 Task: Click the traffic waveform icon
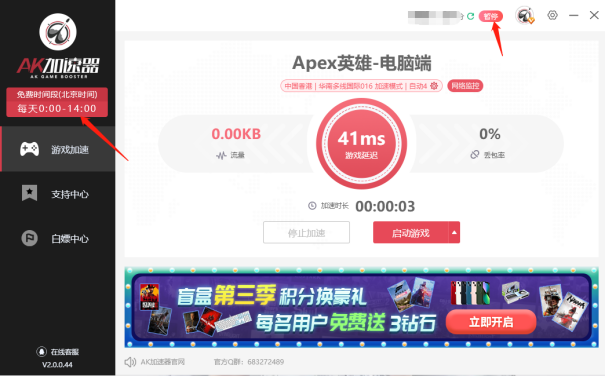[x=221, y=155]
